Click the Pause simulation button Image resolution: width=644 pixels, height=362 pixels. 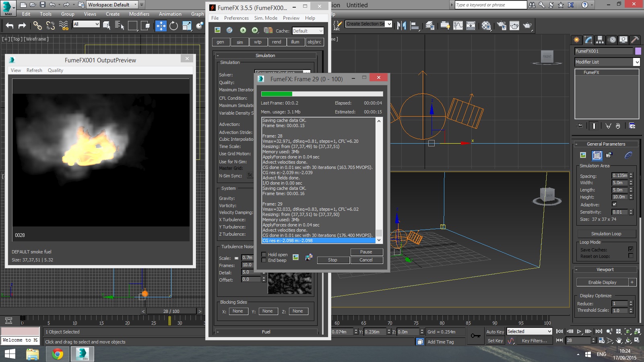[x=366, y=252]
